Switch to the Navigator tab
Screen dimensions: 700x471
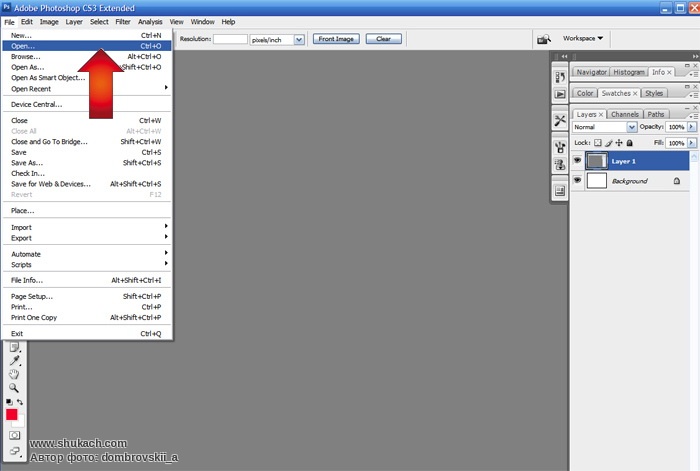pos(592,72)
